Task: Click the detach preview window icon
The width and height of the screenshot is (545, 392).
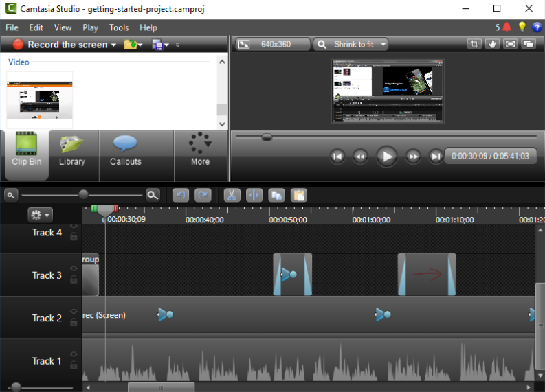Action: coord(529,44)
